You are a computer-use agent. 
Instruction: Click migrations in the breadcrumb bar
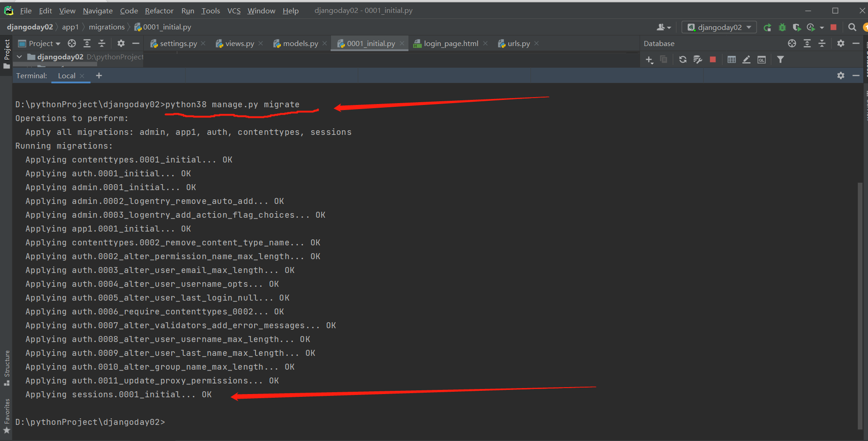(x=107, y=27)
